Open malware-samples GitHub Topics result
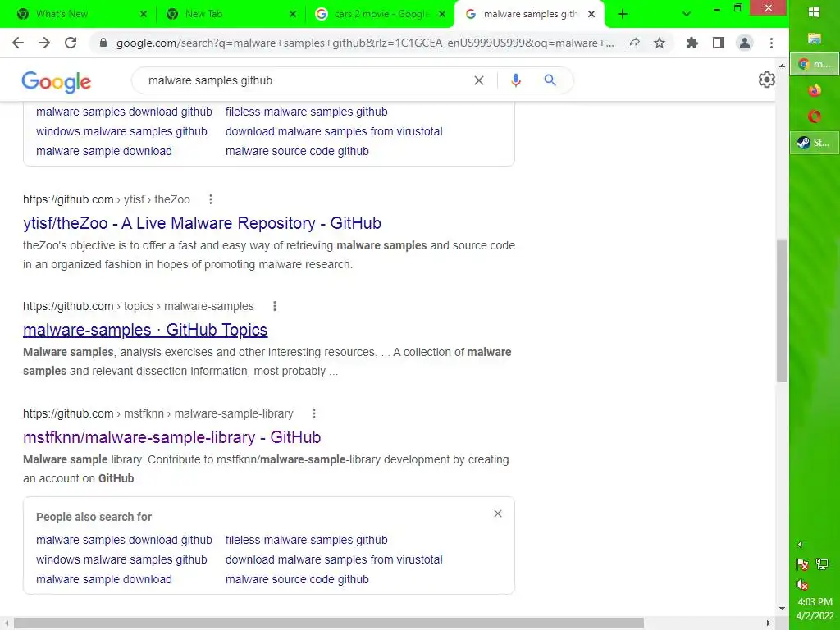The image size is (840, 630). (x=145, y=330)
